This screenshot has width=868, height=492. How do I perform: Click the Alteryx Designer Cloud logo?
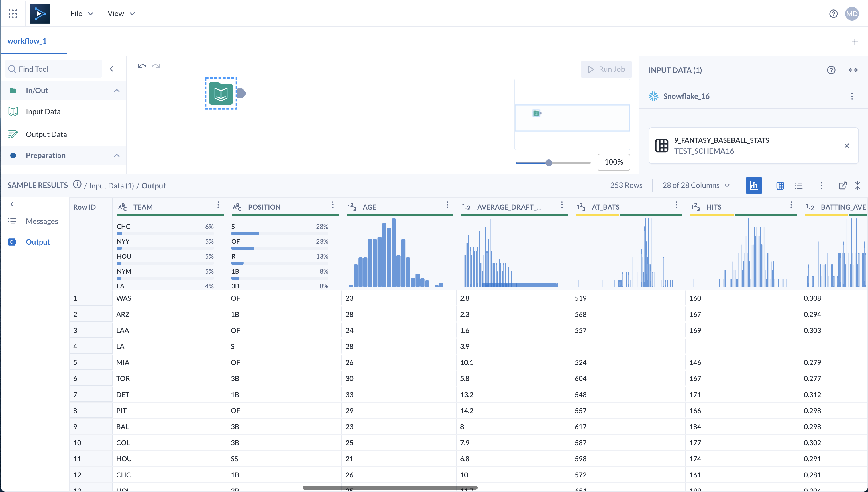pos(40,13)
